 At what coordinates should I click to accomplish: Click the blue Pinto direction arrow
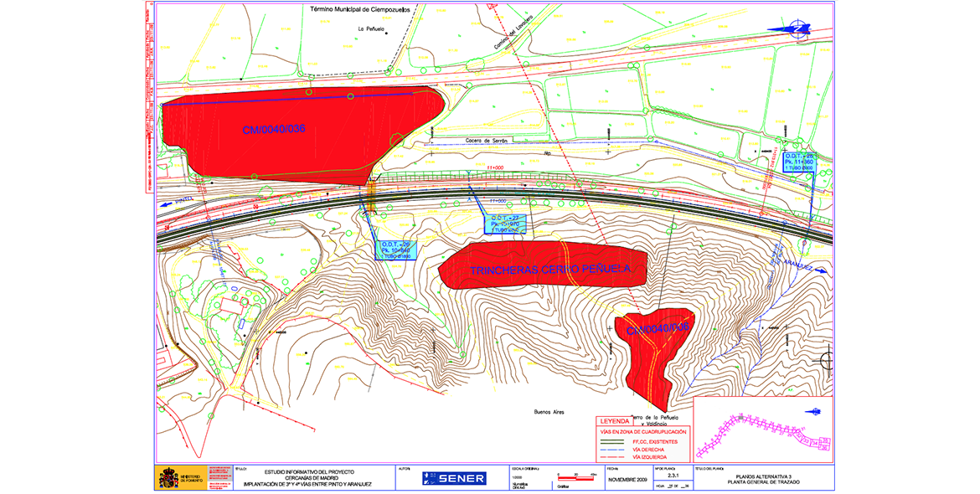coord(167,203)
